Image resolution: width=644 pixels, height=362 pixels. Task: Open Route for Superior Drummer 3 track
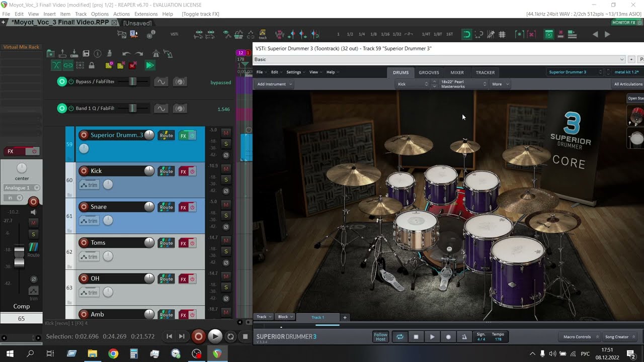pos(166,135)
